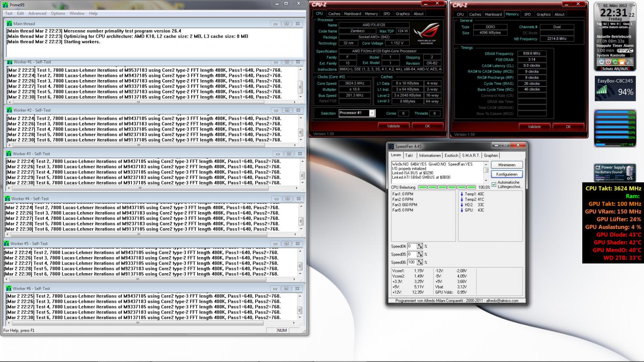This screenshot has height=362, width=644.
Task: Open the Window menu in Prime95
Action: tap(77, 13)
